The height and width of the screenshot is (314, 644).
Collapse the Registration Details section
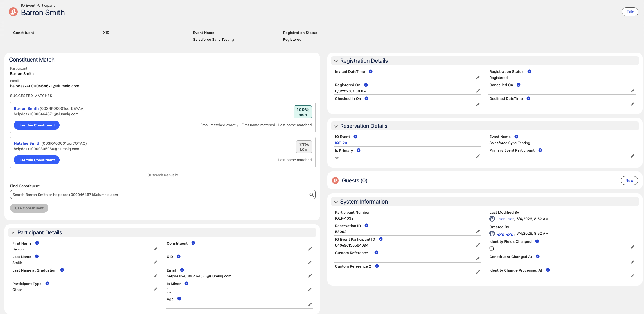click(x=336, y=61)
